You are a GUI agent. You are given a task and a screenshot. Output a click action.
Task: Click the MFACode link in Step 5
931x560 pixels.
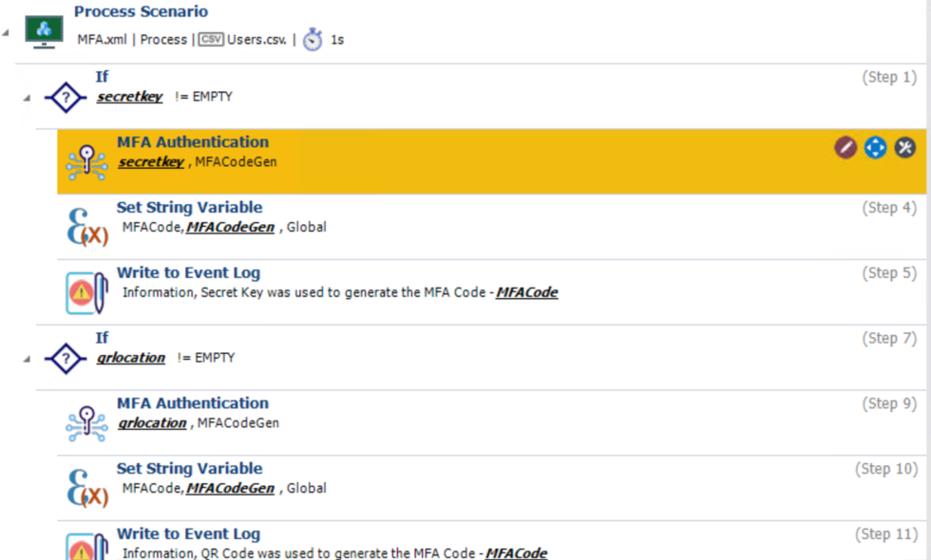point(527,292)
